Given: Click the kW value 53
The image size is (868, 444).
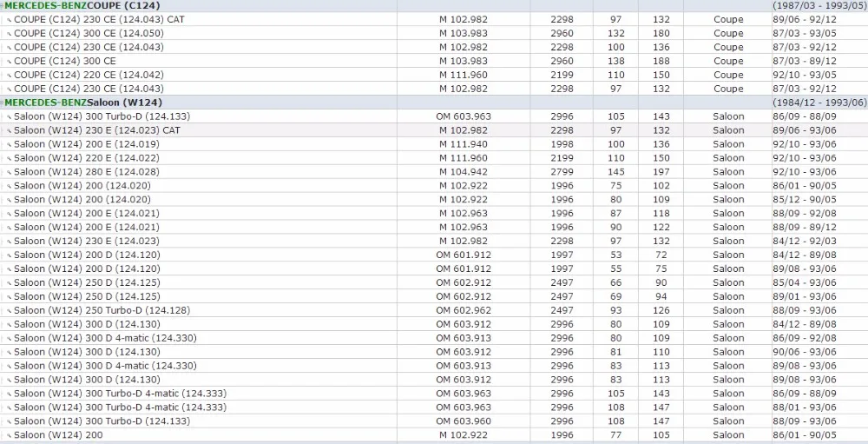Looking at the screenshot, I should [616, 255].
